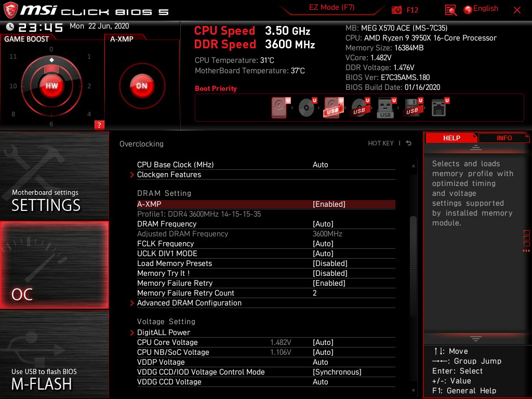Viewport: 532px width, 399px height.
Task: Open the SETTINGS motherboard settings panel
Action: pos(54,176)
